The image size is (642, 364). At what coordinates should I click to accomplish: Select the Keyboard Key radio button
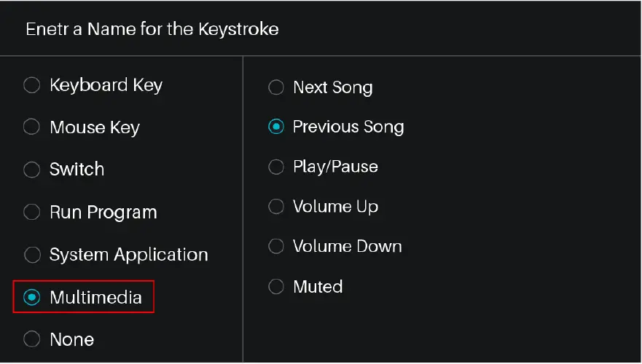pyautogui.click(x=31, y=86)
